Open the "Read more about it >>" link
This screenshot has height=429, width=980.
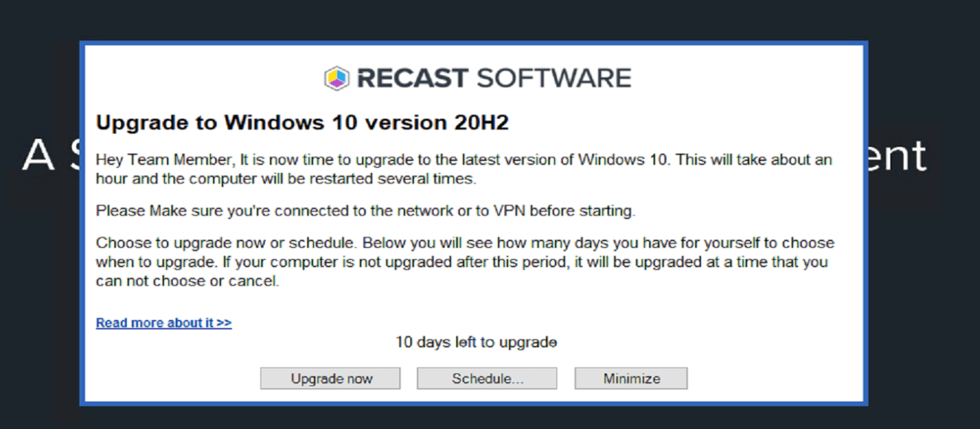point(164,323)
